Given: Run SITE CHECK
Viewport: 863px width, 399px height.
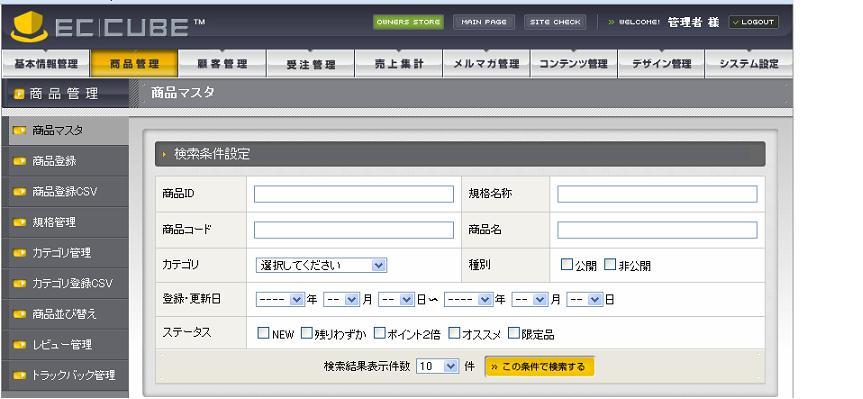Looking at the screenshot, I should pyautogui.click(x=555, y=22).
